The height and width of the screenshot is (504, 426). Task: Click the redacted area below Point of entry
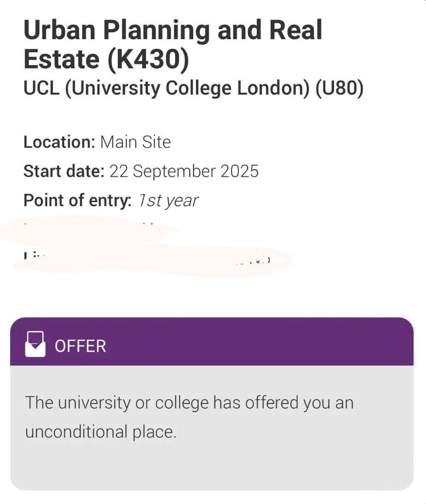[x=139, y=245]
